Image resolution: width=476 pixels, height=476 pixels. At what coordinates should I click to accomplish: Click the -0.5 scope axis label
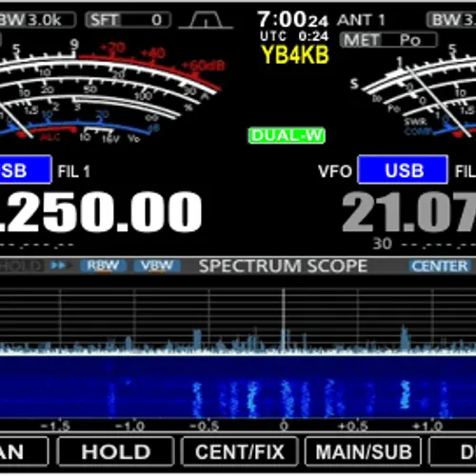pos(205,426)
